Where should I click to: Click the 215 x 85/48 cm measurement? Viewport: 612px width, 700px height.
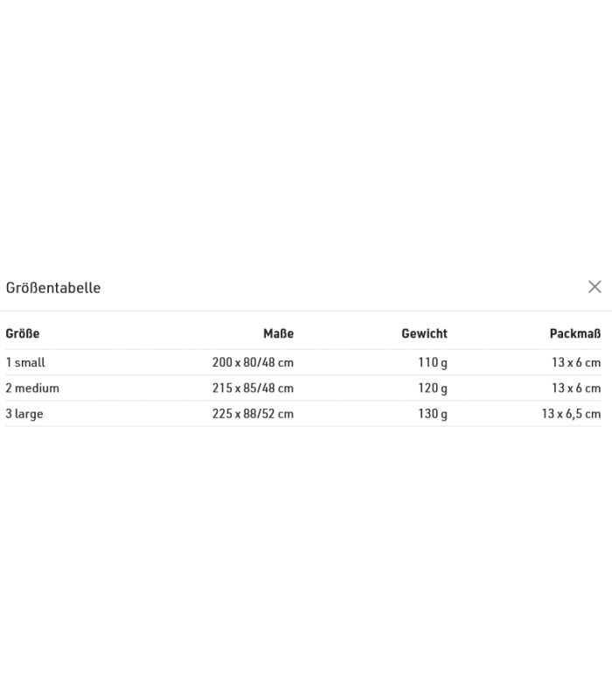pyautogui.click(x=253, y=388)
